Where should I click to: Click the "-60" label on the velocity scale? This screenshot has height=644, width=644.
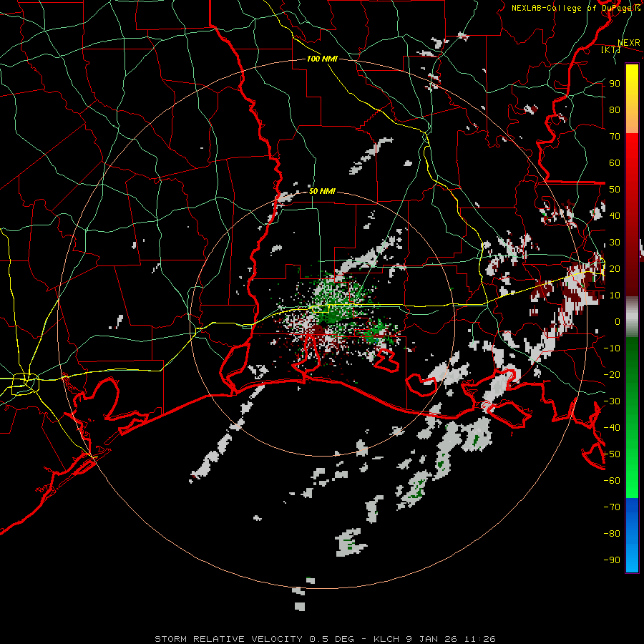pos(612,481)
